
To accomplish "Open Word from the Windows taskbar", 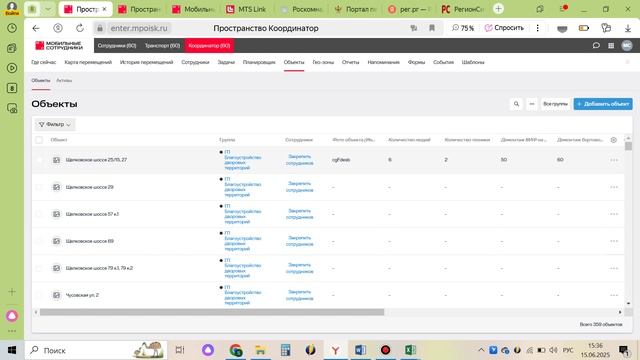I will click(360, 350).
